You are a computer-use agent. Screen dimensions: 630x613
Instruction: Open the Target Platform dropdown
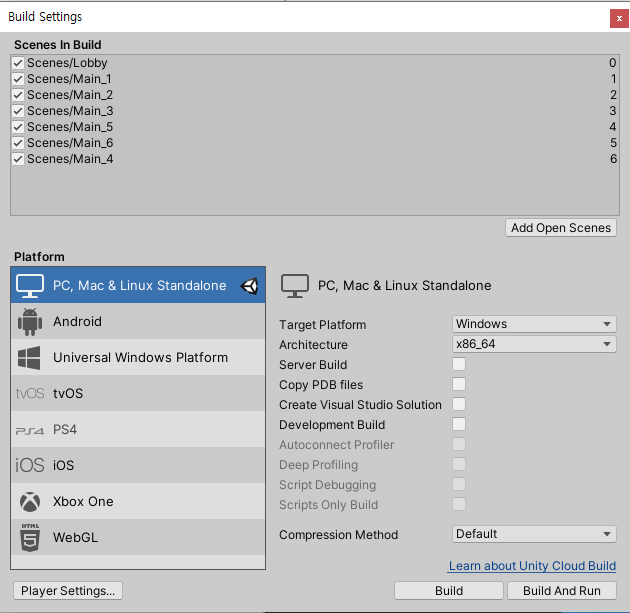coord(534,324)
